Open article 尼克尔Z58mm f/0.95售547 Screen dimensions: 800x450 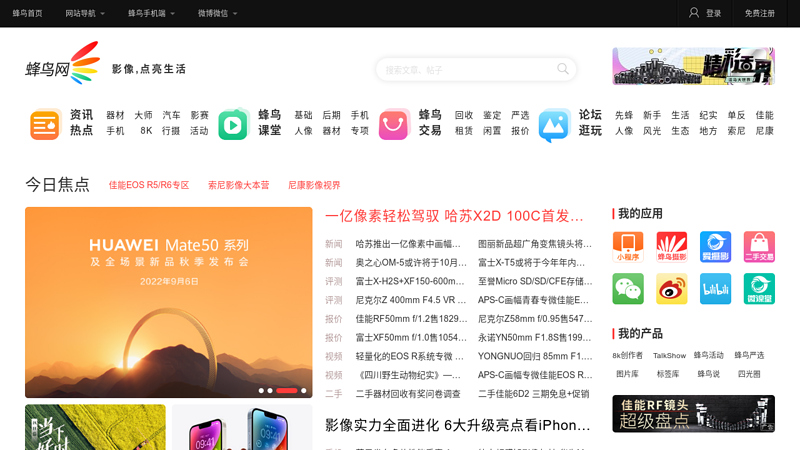pos(535,319)
